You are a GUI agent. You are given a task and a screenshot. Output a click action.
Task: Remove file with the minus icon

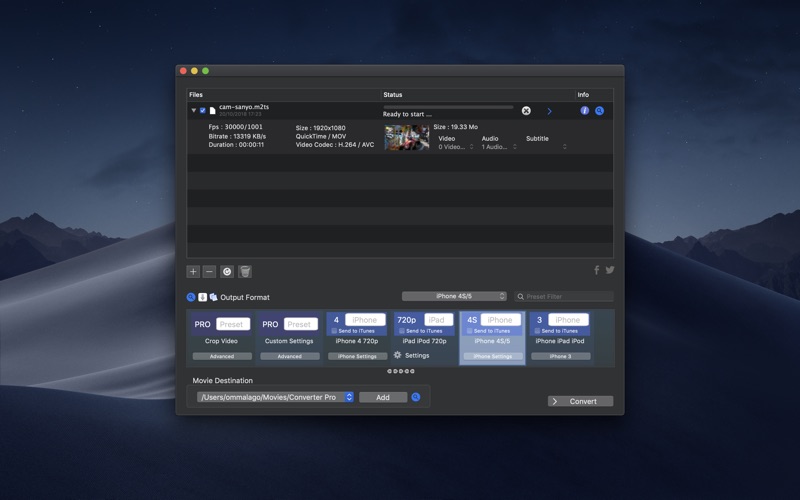click(x=209, y=271)
